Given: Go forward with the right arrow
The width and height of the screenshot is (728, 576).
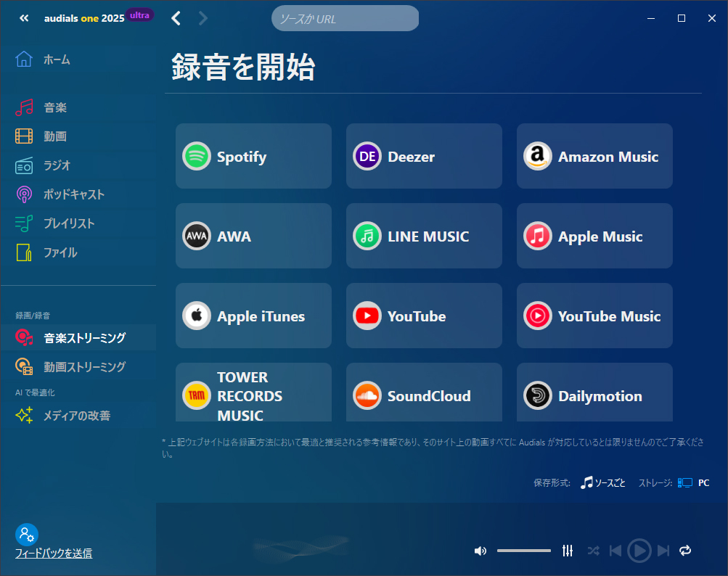Looking at the screenshot, I should [x=203, y=18].
